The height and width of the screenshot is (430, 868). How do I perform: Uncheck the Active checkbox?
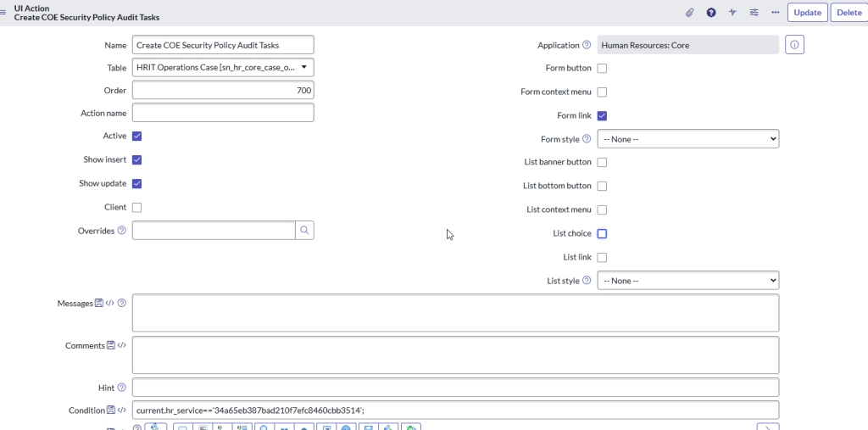pos(136,136)
